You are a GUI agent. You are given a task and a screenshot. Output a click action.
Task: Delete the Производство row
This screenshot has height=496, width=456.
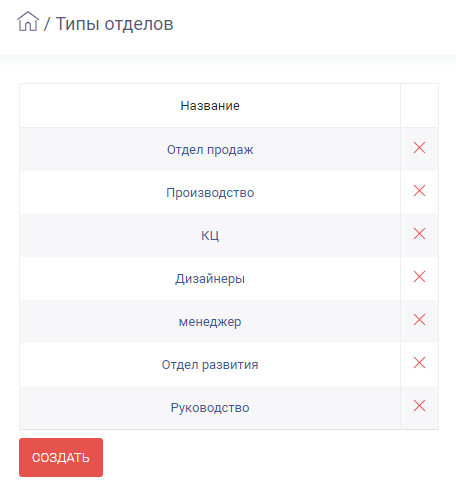[x=419, y=191]
